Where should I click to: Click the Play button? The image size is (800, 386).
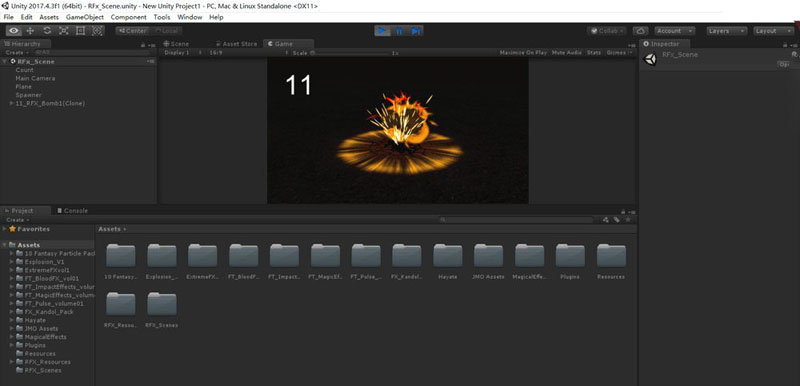[382, 31]
